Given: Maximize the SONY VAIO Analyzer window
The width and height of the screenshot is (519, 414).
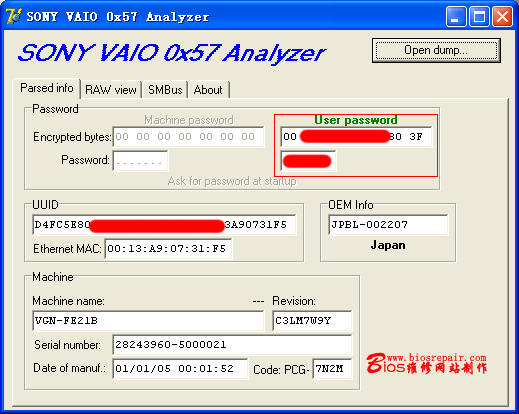Looking at the screenshot, I should click(479, 17).
